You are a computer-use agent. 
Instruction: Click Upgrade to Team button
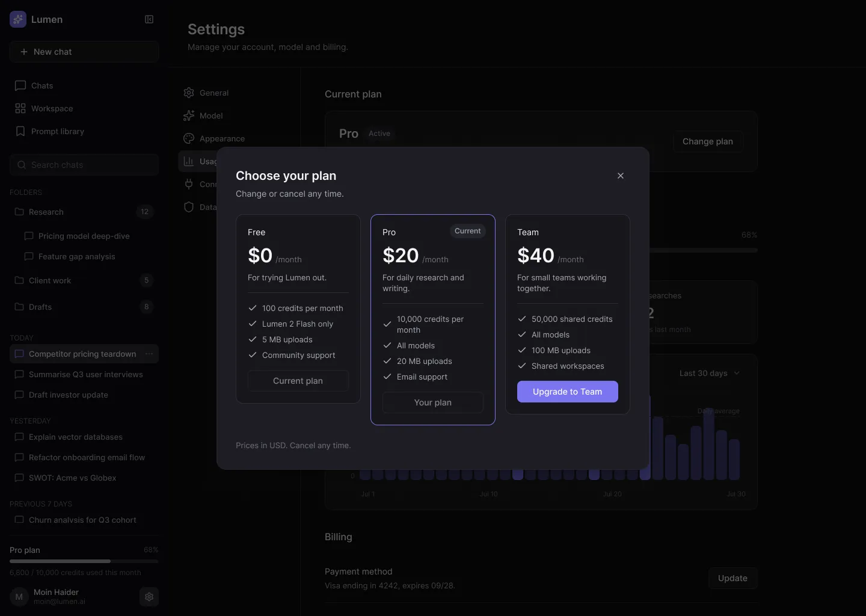pyautogui.click(x=568, y=392)
